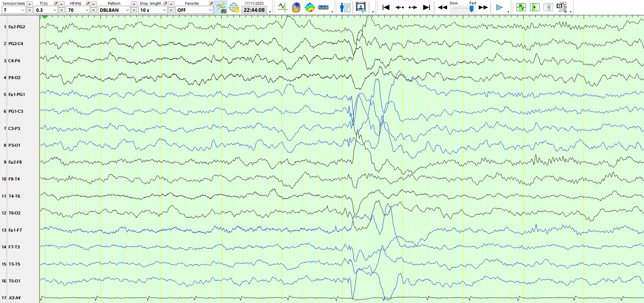Click the 22:44:08 time display
This screenshot has width=644, height=303.
coord(254,10)
